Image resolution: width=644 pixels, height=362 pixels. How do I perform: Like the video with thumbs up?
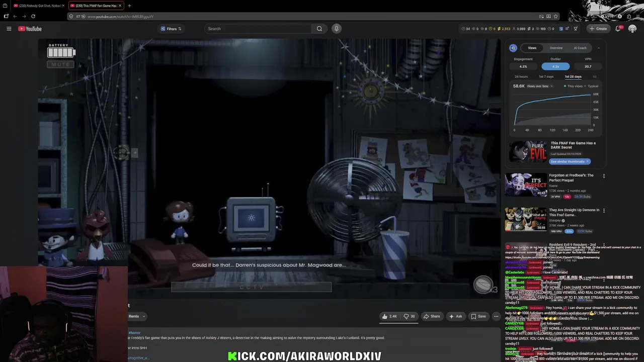(389, 316)
